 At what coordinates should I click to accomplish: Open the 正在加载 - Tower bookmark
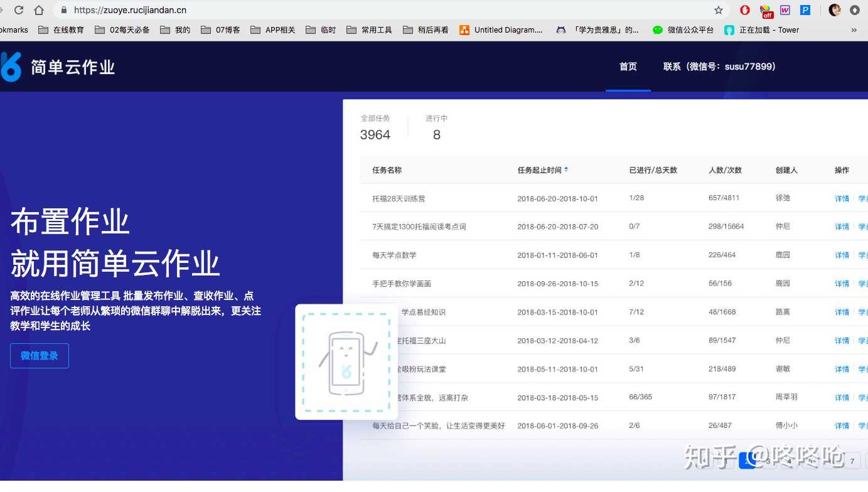point(760,29)
